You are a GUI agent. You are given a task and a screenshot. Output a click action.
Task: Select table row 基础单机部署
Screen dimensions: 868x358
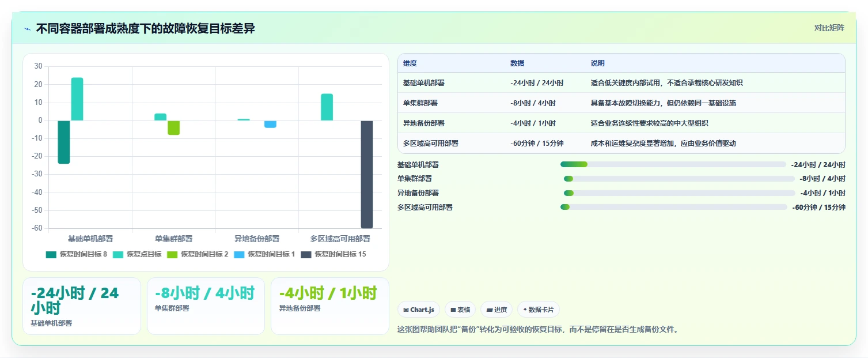tap(621, 83)
